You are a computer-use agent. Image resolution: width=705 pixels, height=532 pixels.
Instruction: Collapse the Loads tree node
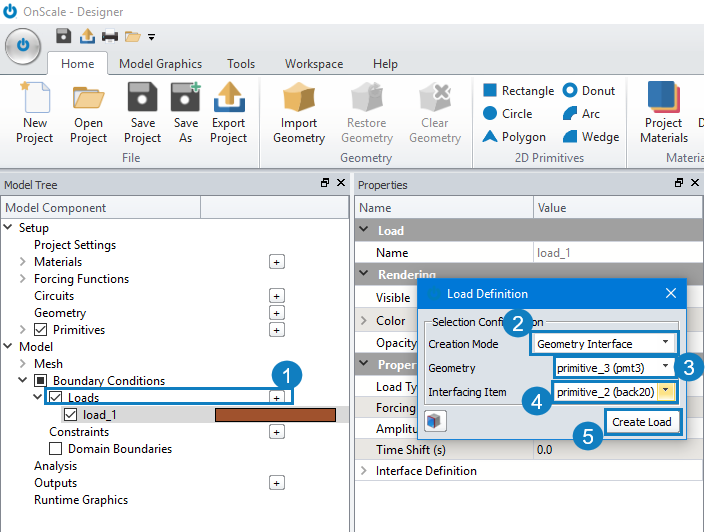[38, 397]
